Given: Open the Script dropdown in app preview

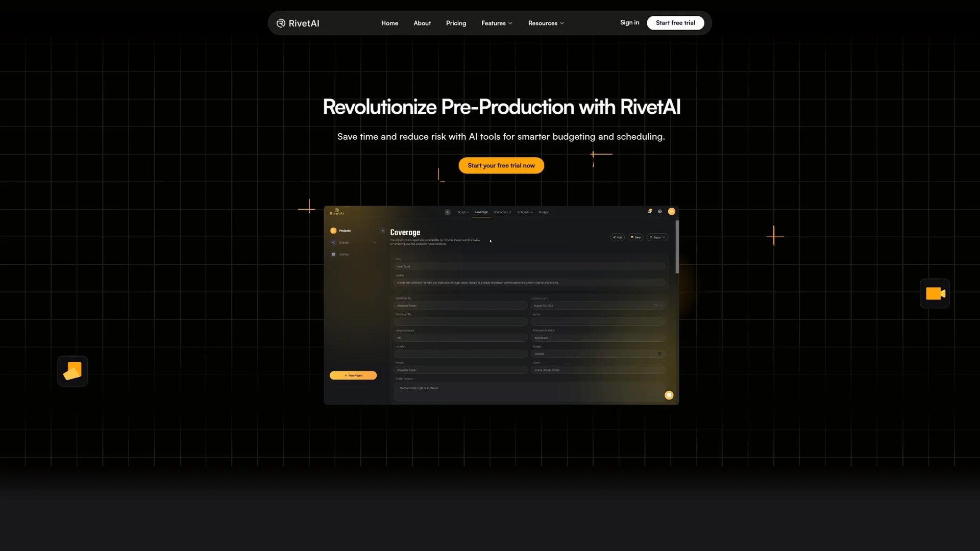Looking at the screenshot, I should pos(463,212).
